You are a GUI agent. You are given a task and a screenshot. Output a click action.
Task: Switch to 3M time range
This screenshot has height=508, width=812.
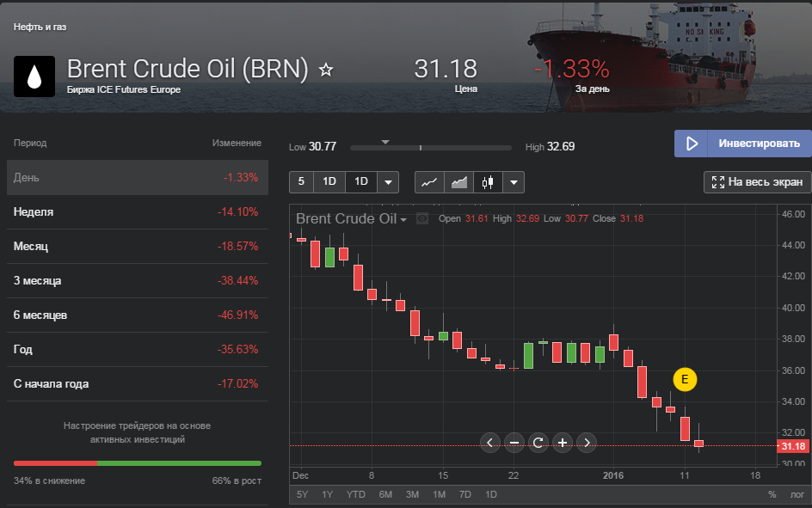412,494
